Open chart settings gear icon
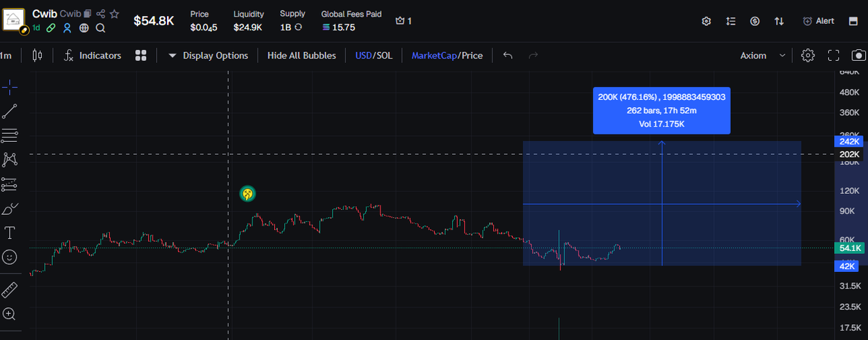Image resolution: width=868 pixels, height=340 pixels. (x=808, y=55)
